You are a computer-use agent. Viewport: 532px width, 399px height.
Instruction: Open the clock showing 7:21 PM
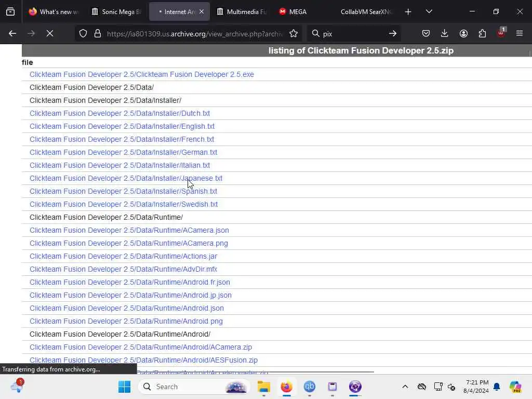(476, 387)
